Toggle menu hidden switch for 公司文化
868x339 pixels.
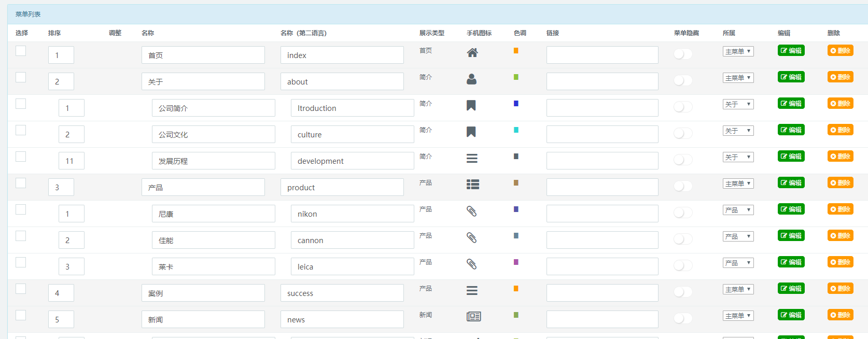coord(682,134)
